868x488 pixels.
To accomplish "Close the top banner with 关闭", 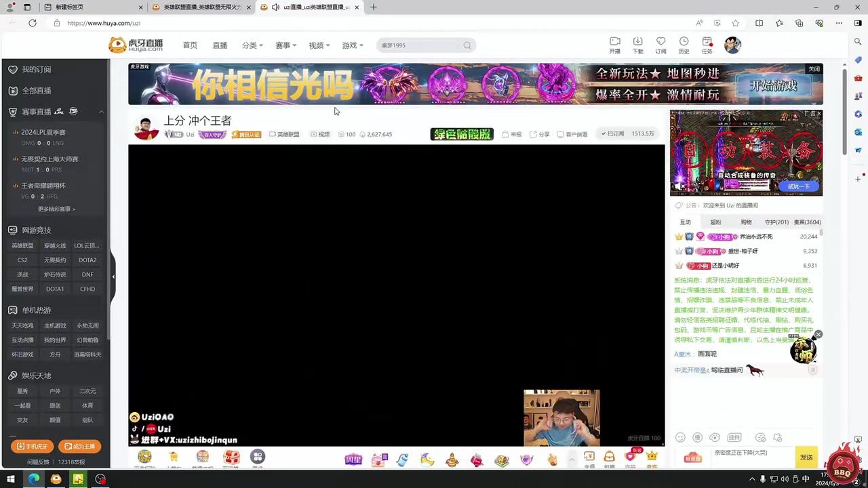I will point(814,69).
